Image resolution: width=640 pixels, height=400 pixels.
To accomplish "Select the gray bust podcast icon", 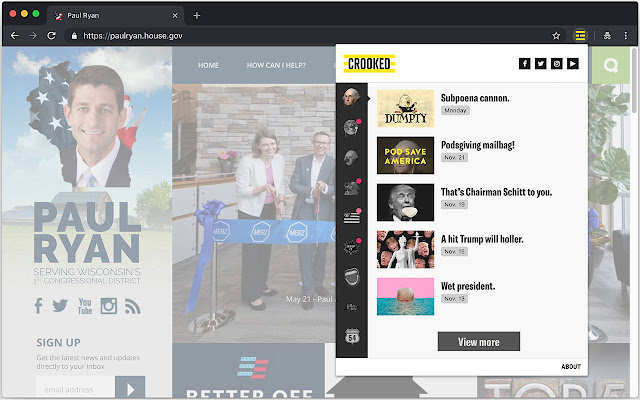I will click(x=351, y=158).
